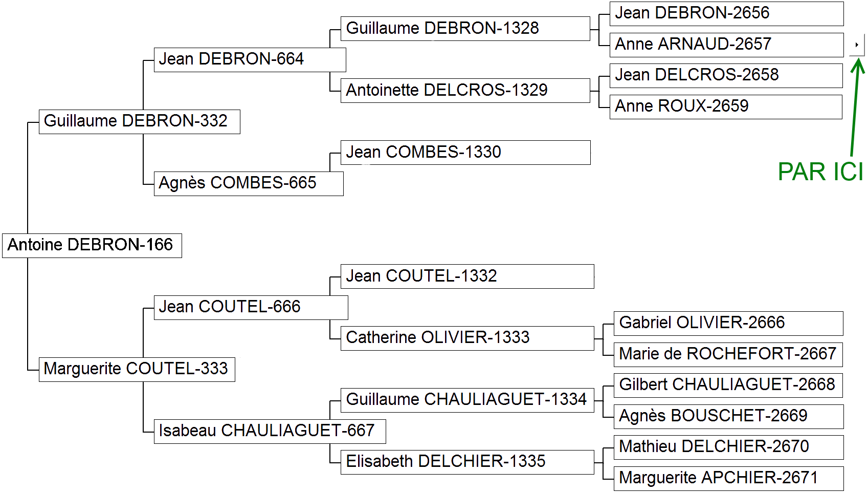Open Marguerite APCHIER-2671 entry
The image size is (868, 493).
click(729, 479)
